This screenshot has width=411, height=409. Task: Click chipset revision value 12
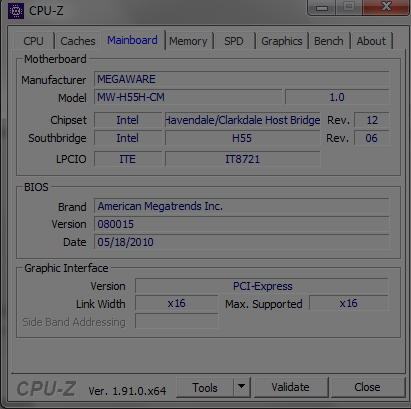(372, 120)
